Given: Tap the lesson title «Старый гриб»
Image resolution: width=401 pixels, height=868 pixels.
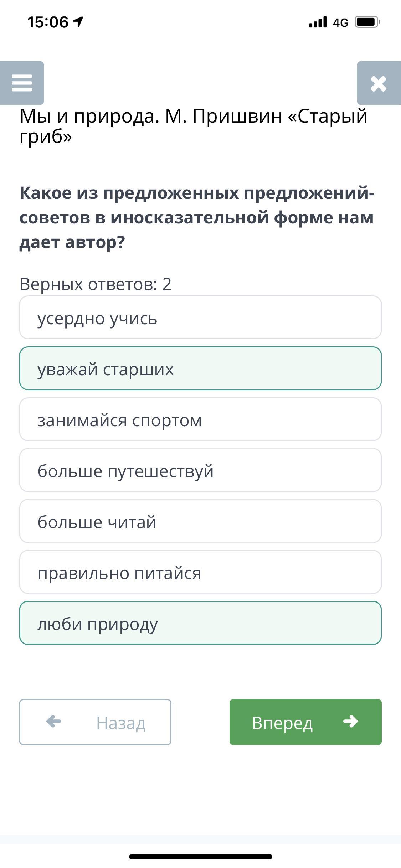Looking at the screenshot, I should click(194, 126).
